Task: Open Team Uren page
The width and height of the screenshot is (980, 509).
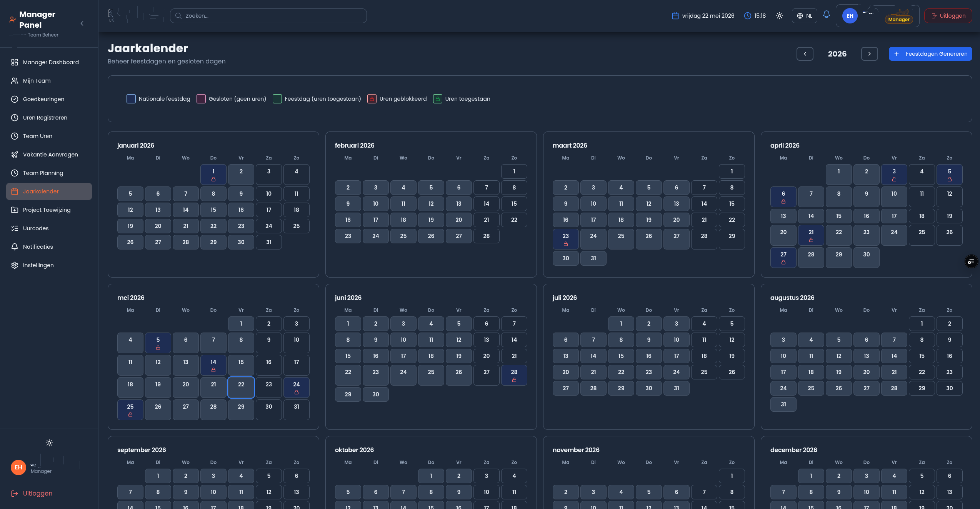Action: 49,136
